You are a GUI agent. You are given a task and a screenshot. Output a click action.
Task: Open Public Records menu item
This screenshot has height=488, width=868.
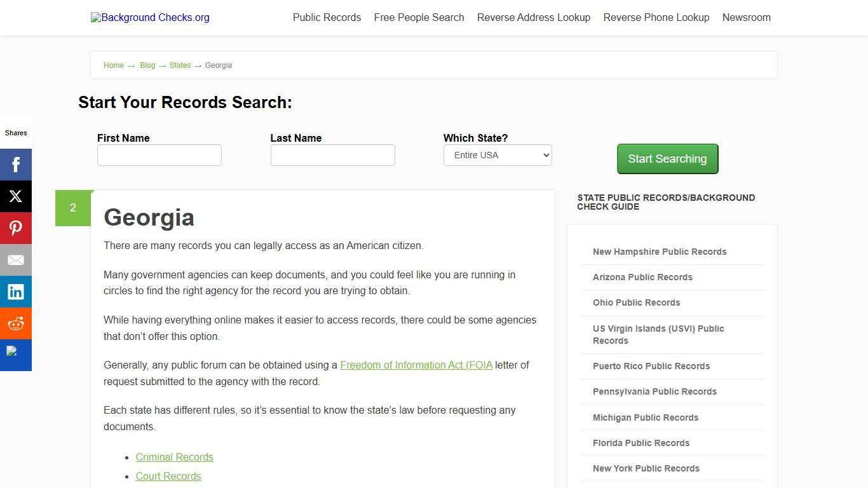327,18
